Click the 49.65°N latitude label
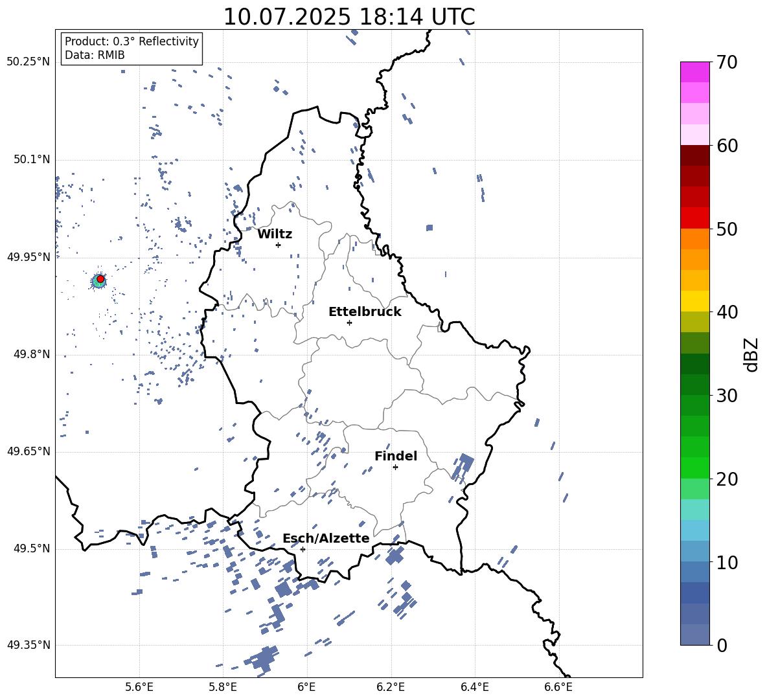Viewport: 767px width, 700px height. point(29,451)
